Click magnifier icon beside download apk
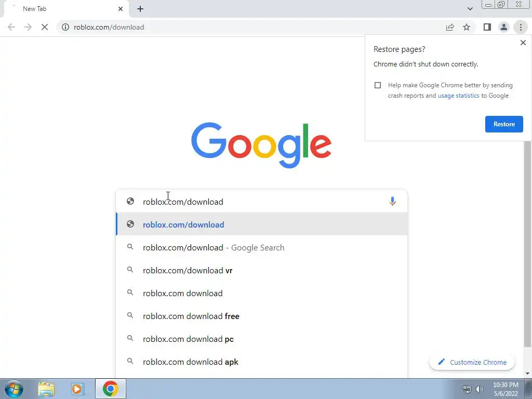 click(x=130, y=361)
